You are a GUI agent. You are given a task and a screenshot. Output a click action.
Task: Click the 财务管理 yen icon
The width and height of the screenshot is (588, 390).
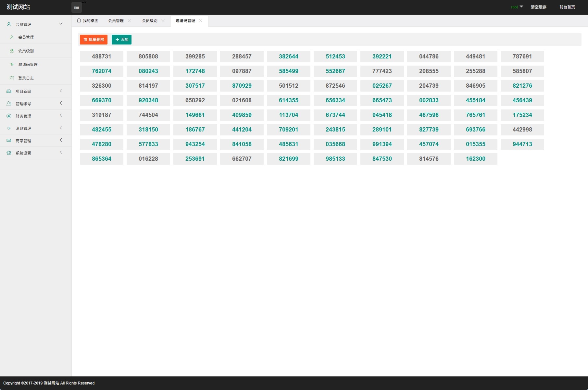point(9,116)
